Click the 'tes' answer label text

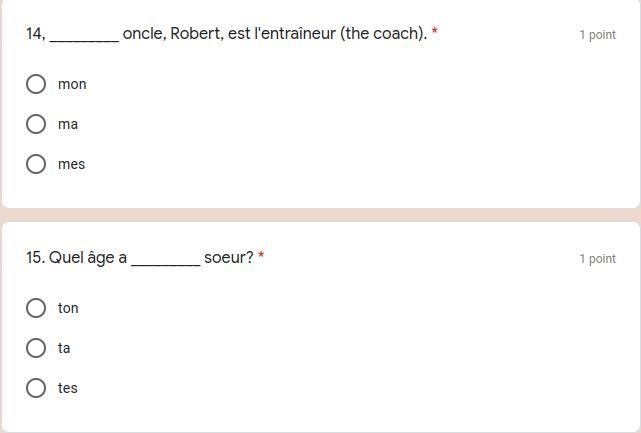(x=68, y=388)
